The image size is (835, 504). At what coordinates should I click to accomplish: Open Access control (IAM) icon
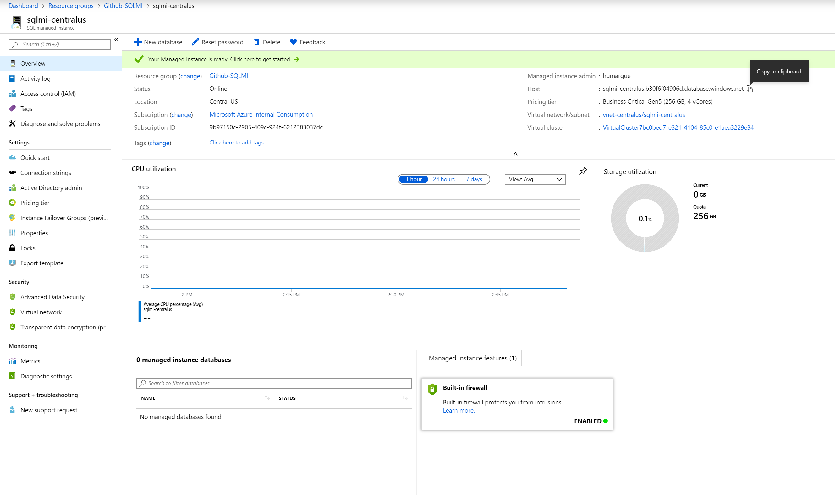pyautogui.click(x=13, y=94)
